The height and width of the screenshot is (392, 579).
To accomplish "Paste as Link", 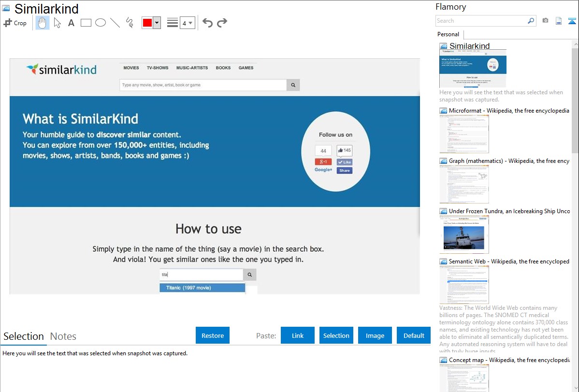I will point(298,335).
